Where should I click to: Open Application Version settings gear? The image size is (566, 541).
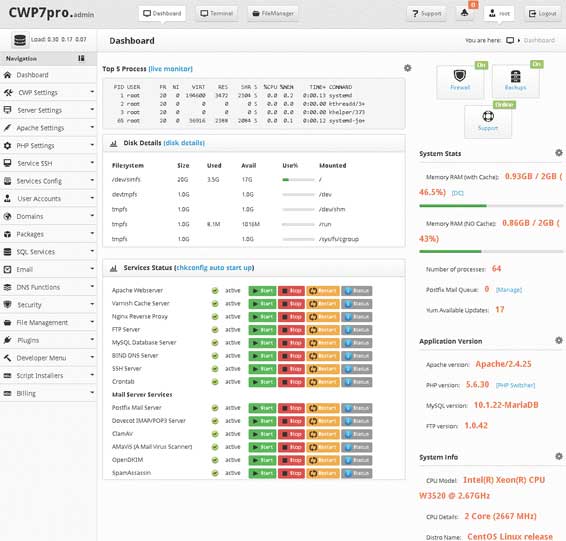point(558,340)
